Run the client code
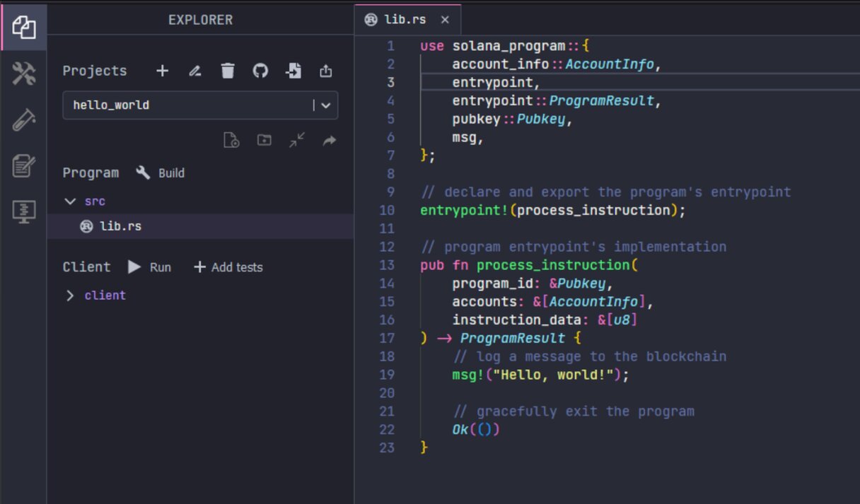 pyautogui.click(x=151, y=266)
